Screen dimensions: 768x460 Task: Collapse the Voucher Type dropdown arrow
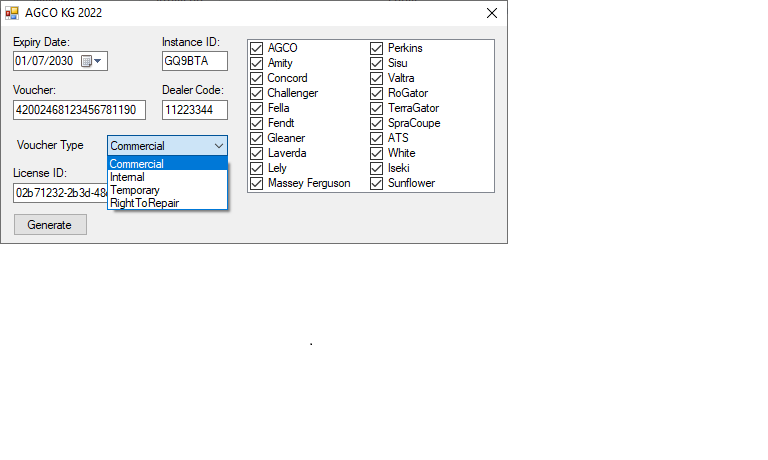tap(218, 145)
